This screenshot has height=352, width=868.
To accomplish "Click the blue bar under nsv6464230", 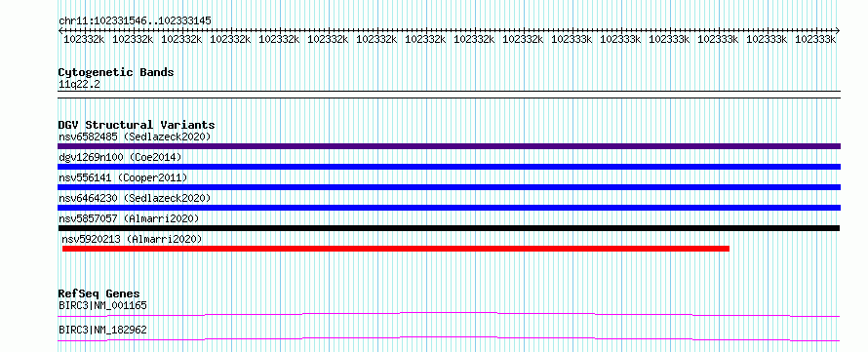I will coord(449,208).
